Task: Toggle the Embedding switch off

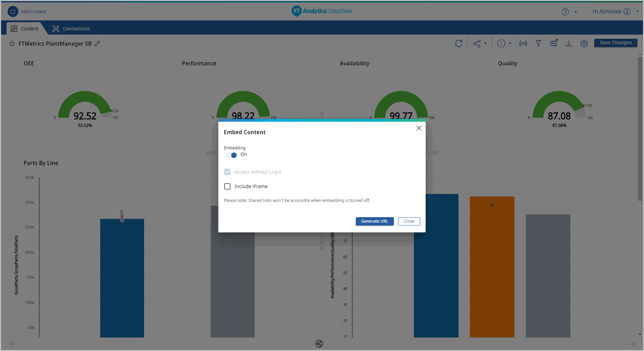Action: tap(231, 155)
